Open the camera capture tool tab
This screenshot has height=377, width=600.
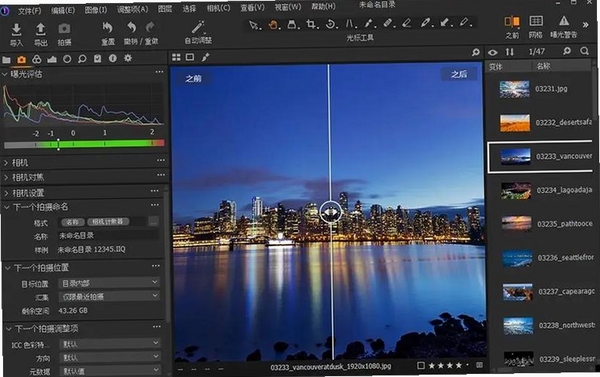(21, 59)
